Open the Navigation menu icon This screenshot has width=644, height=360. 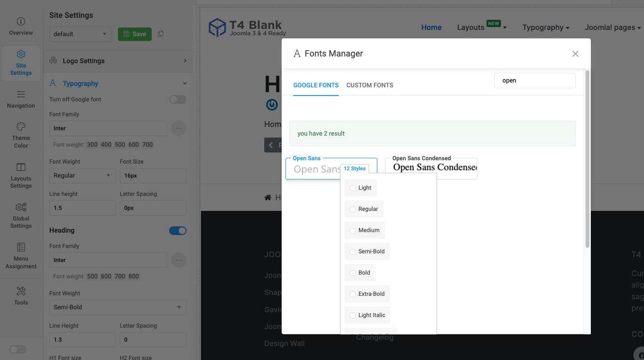21,94
